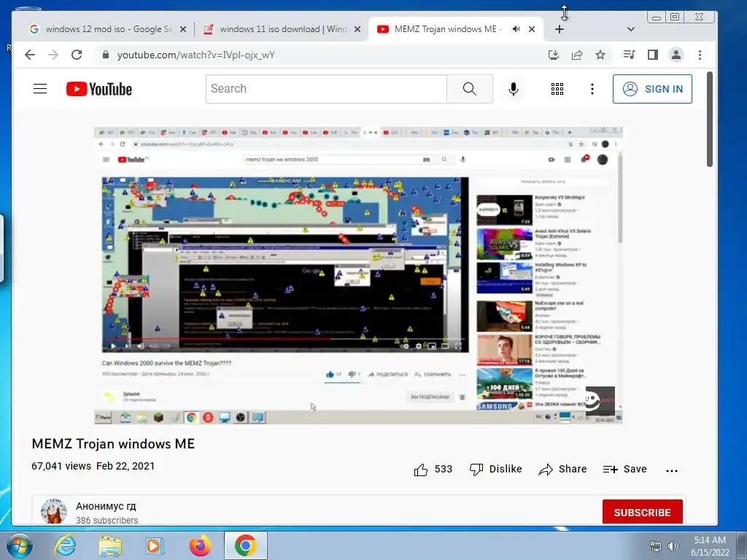
Task: Click the 67,041 views text
Action: (x=61, y=466)
